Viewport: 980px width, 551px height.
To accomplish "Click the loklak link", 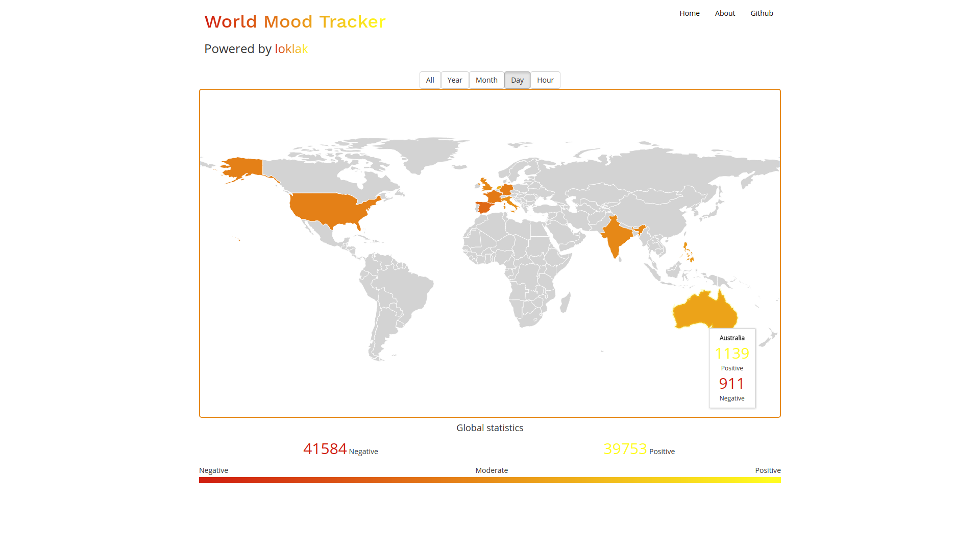I will point(291,48).
